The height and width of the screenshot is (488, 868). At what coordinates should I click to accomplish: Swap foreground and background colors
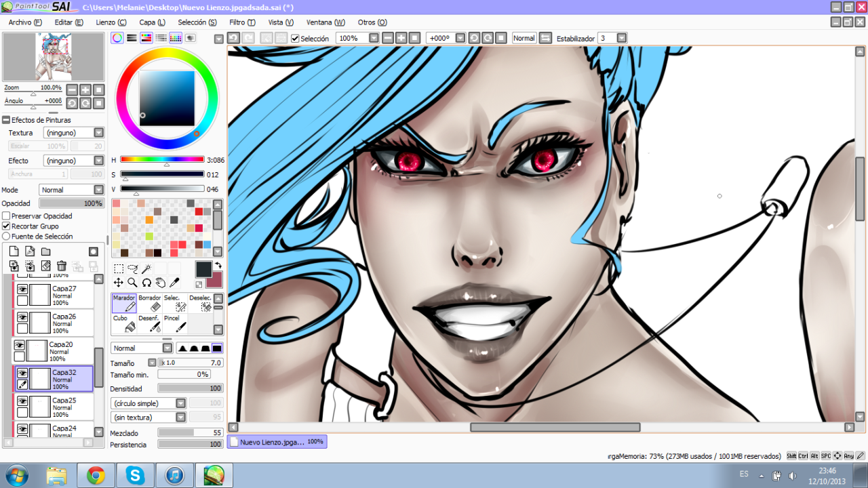pyautogui.click(x=218, y=265)
